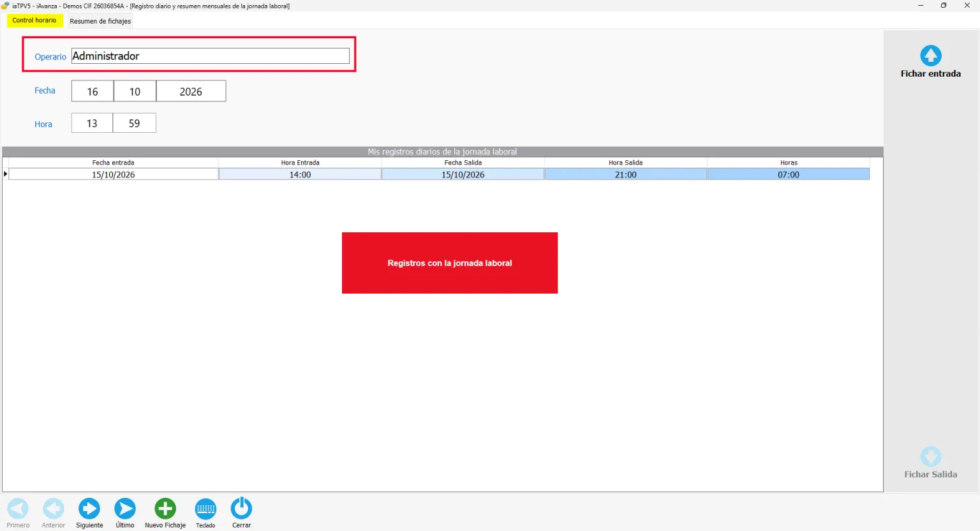Click the minutes field showing 59
The image size is (980, 531).
(x=134, y=123)
